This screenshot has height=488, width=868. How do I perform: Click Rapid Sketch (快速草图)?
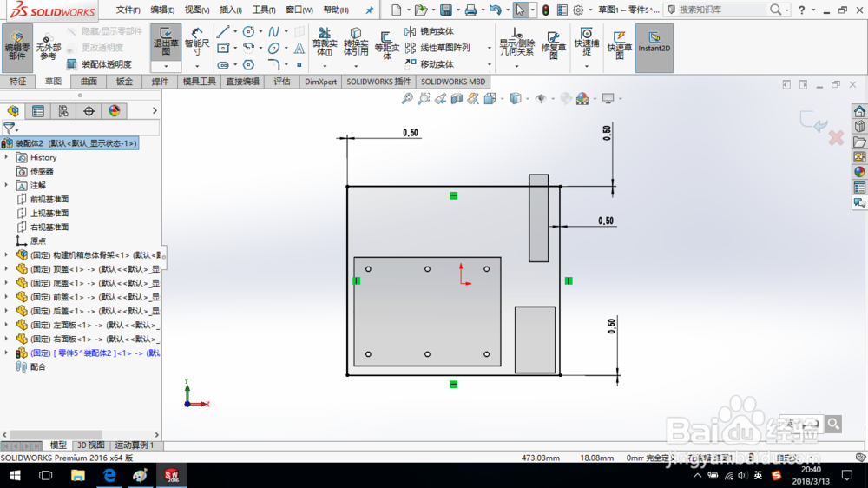click(620, 44)
